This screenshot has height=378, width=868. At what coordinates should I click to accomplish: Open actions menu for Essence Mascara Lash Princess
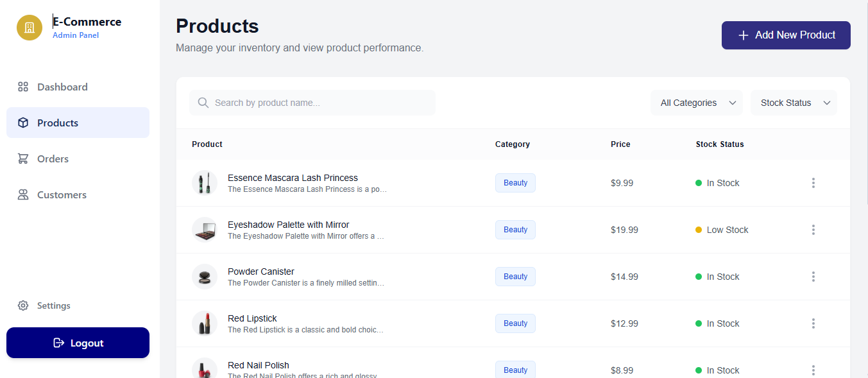pos(813,183)
